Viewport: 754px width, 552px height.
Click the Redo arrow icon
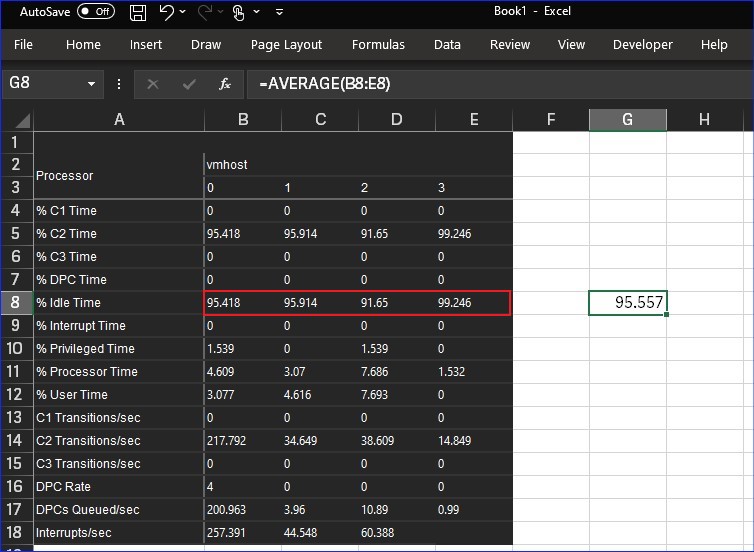point(205,12)
